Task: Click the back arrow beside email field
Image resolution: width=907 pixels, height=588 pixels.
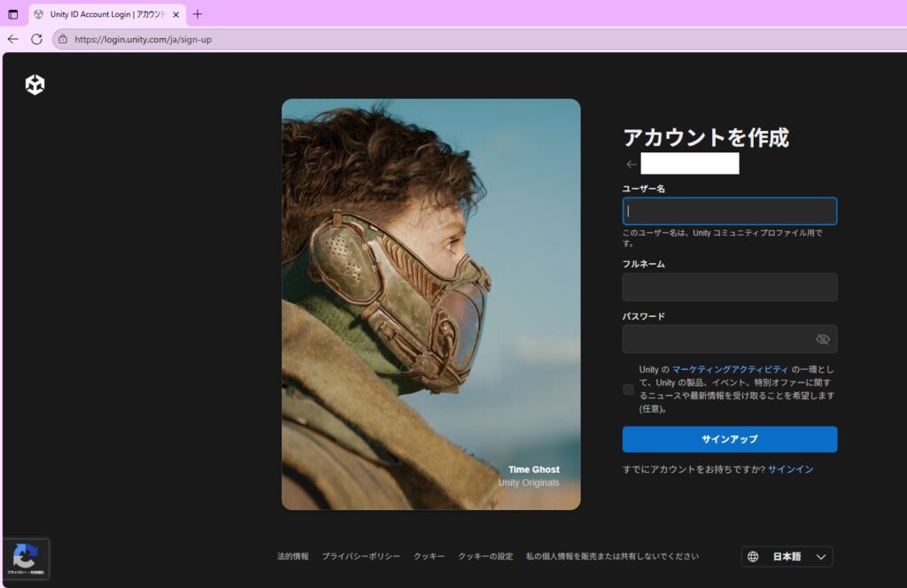Action: pyautogui.click(x=631, y=164)
